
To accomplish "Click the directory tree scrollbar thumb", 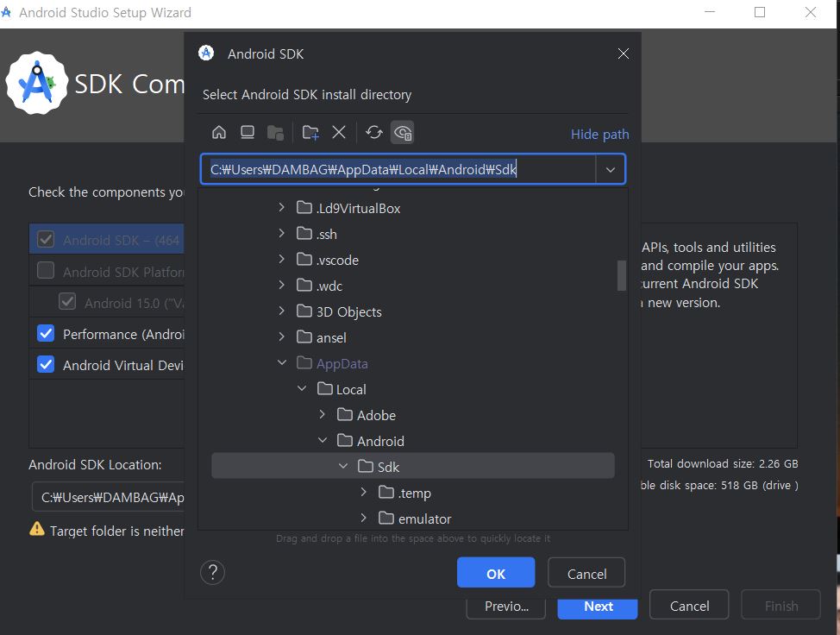I will point(622,275).
